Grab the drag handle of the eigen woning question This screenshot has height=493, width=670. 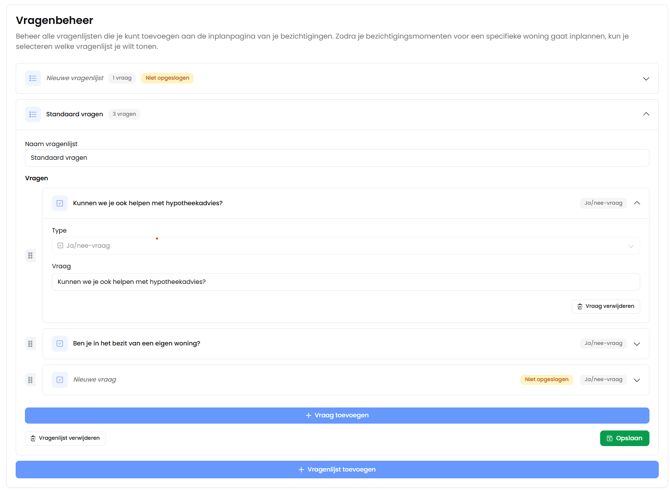click(x=31, y=344)
